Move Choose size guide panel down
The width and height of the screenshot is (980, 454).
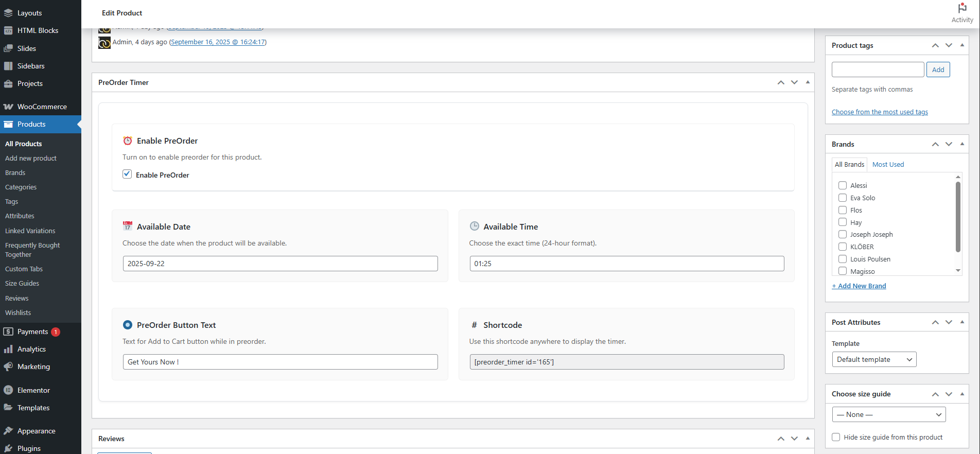tap(949, 394)
